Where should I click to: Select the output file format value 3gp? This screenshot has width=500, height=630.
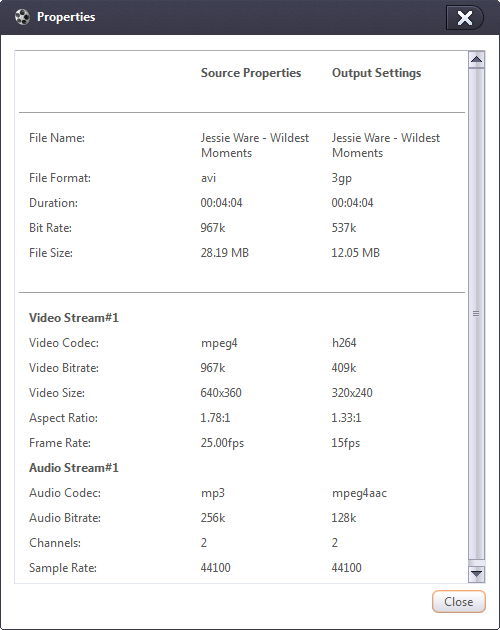(x=341, y=178)
